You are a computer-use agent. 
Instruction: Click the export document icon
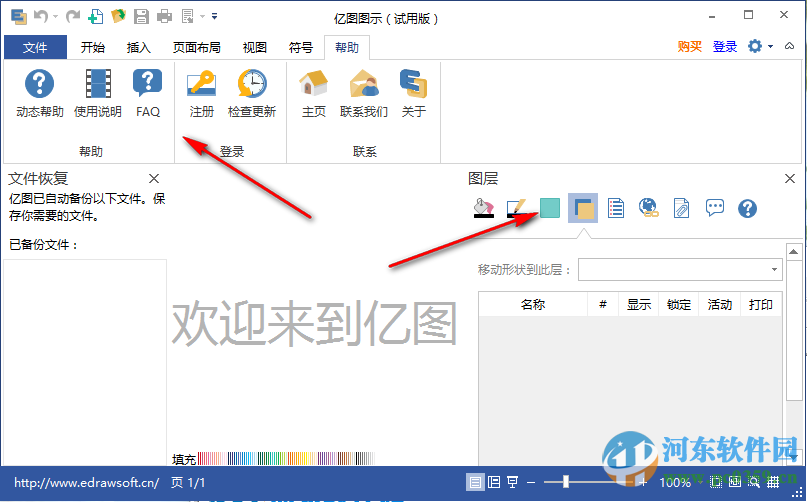pyautogui.click(x=187, y=16)
